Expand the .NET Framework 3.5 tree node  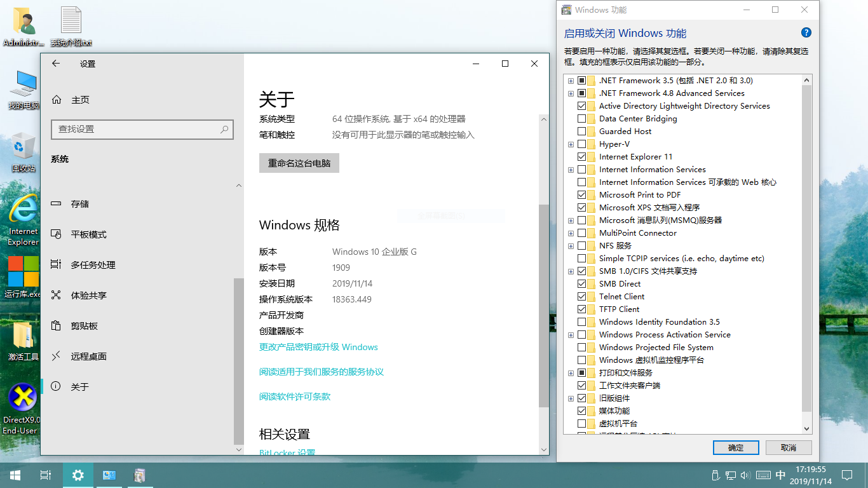(571, 81)
